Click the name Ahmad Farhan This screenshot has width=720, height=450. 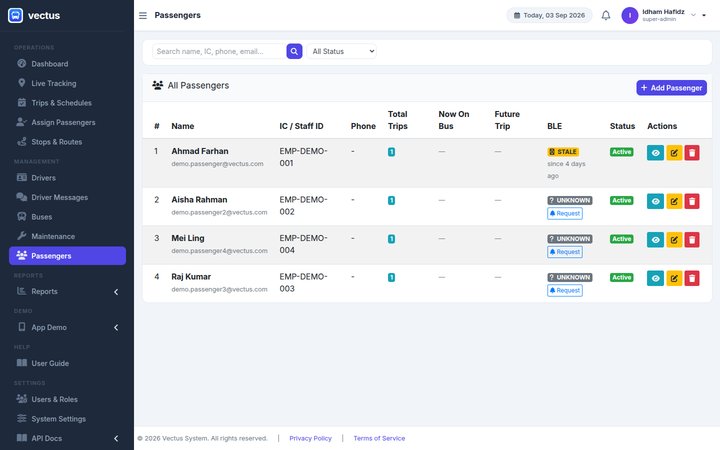[200, 151]
